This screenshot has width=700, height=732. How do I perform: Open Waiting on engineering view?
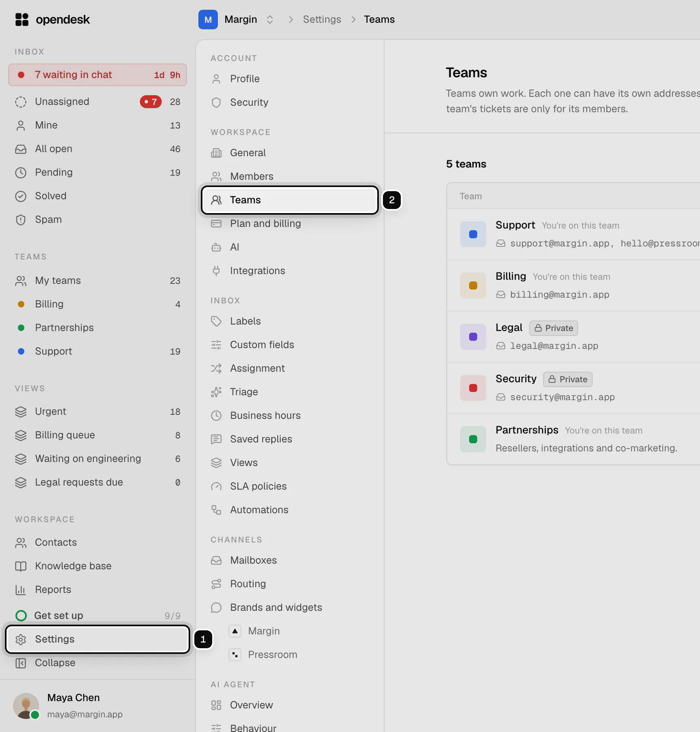click(x=98, y=459)
